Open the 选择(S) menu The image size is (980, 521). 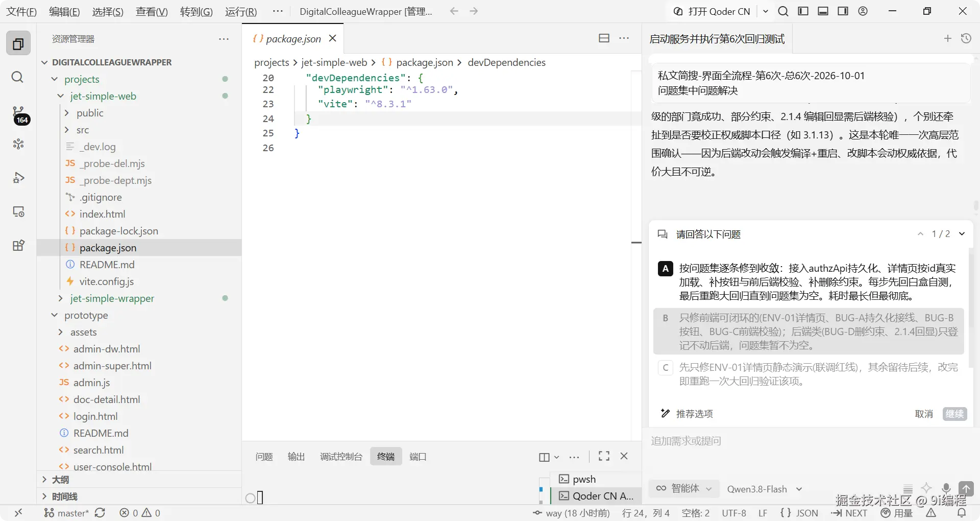(x=108, y=11)
